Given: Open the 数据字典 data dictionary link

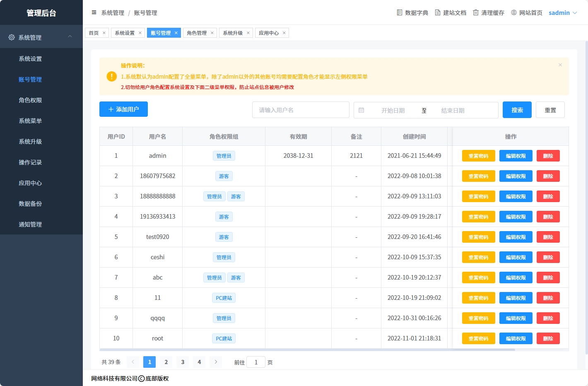Looking at the screenshot, I should pos(412,13).
